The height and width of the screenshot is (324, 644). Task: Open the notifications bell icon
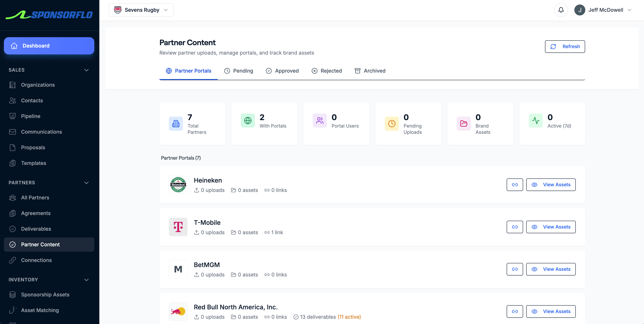tap(561, 10)
